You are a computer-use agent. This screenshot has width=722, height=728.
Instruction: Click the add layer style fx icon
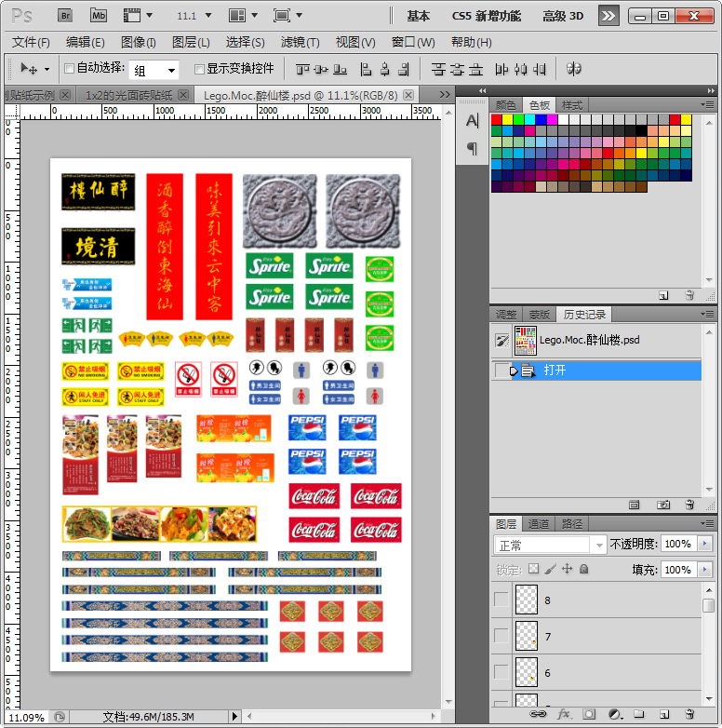(563, 714)
